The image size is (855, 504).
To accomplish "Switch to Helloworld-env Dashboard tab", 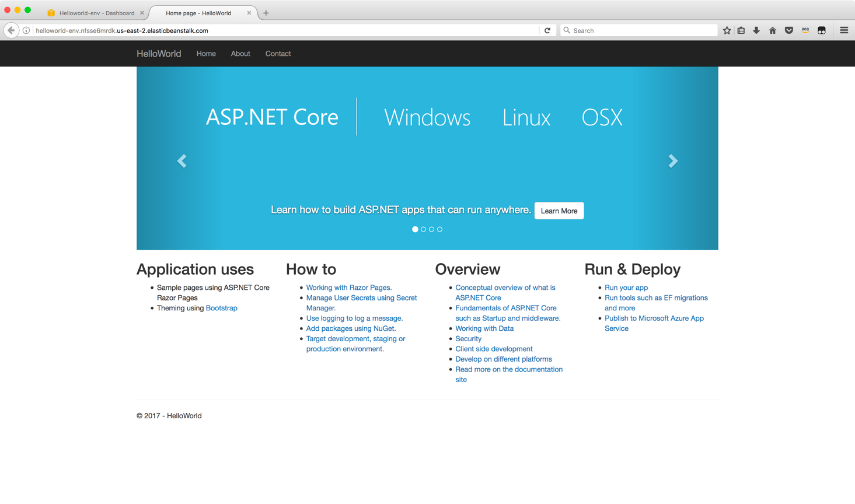I will tap(96, 13).
